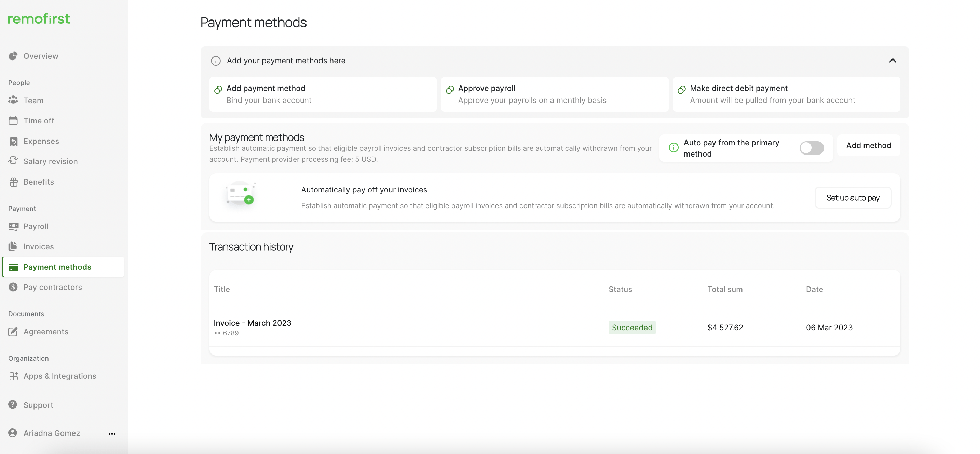Enable auto pay from primary method

(x=812, y=148)
